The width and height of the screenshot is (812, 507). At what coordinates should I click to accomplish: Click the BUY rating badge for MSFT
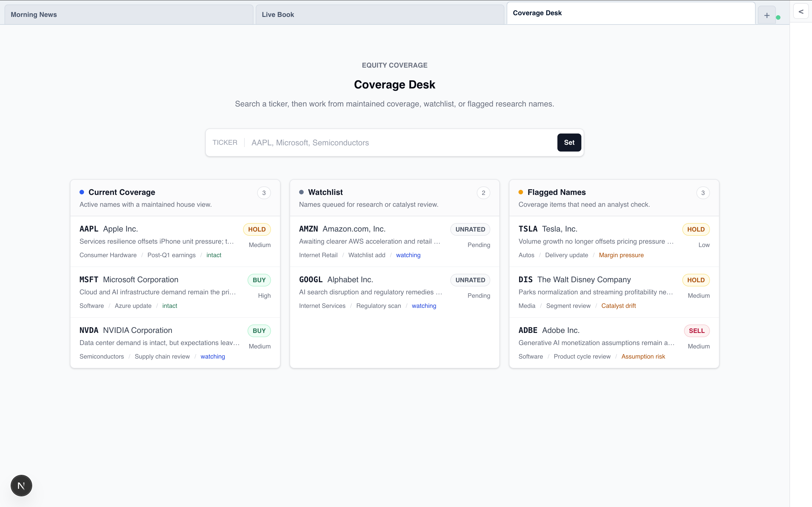point(259,280)
